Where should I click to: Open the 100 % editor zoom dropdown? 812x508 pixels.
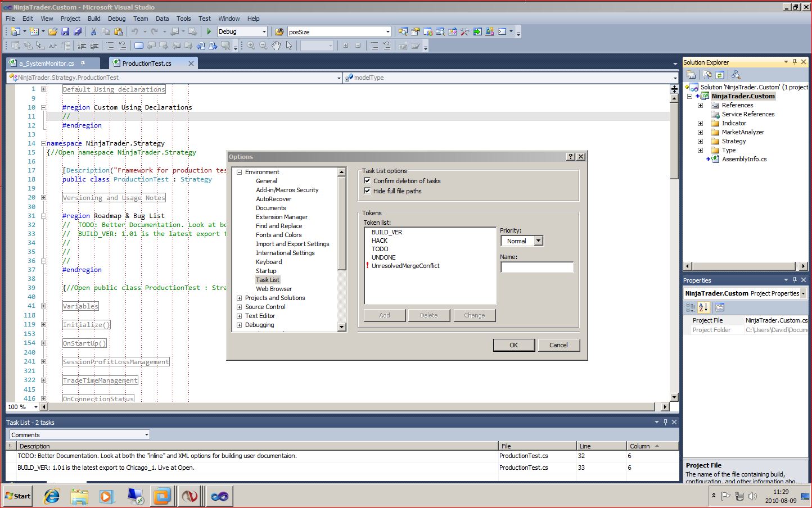coord(36,407)
